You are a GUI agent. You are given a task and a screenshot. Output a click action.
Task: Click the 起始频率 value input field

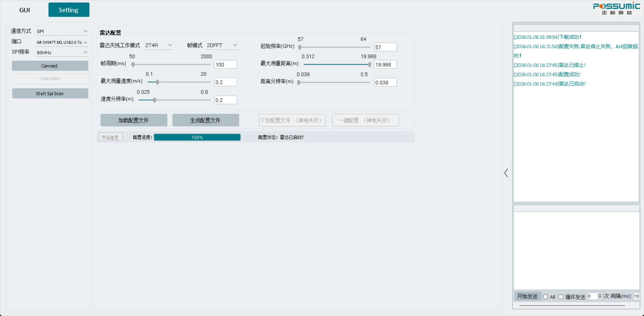385,47
